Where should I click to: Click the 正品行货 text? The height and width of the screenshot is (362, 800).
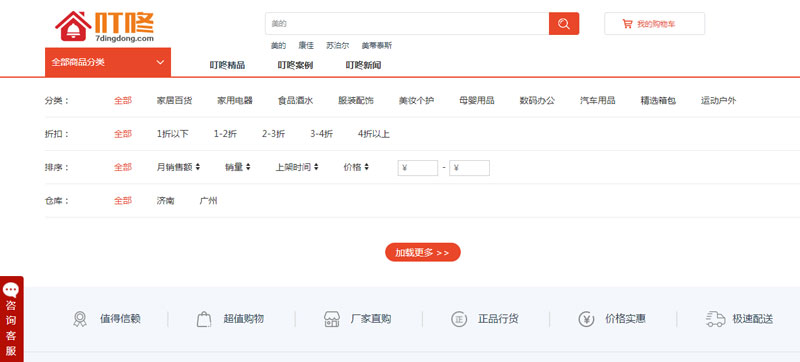[x=498, y=319]
